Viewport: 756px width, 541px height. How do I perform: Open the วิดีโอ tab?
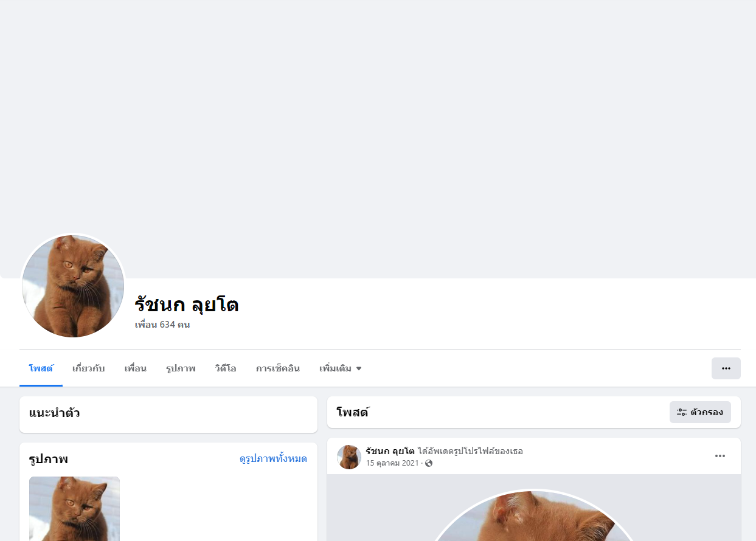[226, 368]
